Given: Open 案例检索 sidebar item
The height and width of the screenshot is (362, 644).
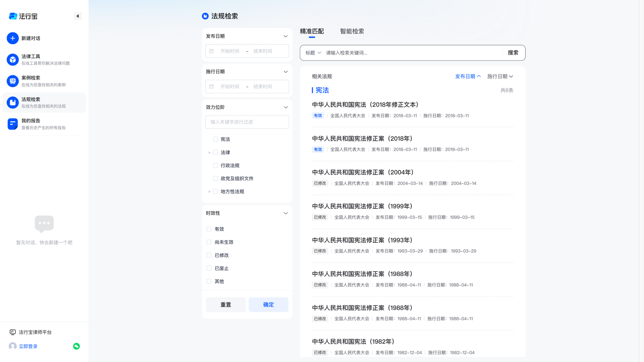Looking at the screenshot, I should [x=44, y=81].
